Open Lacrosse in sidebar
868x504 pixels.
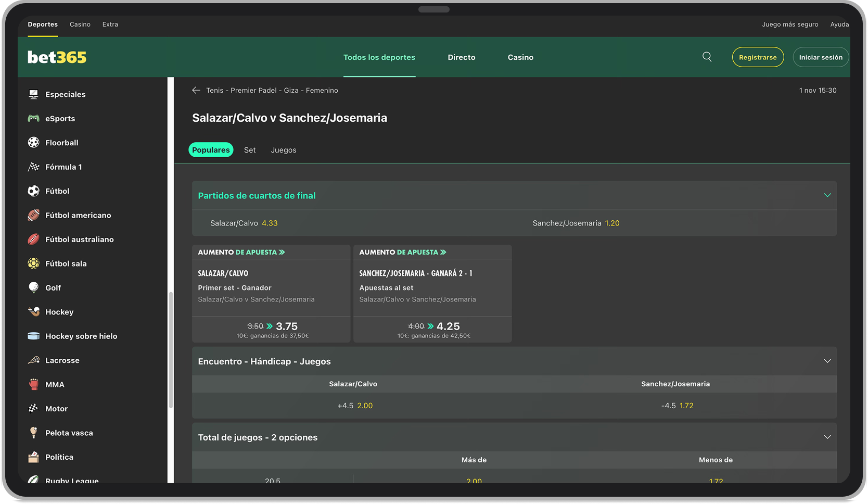point(62,360)
